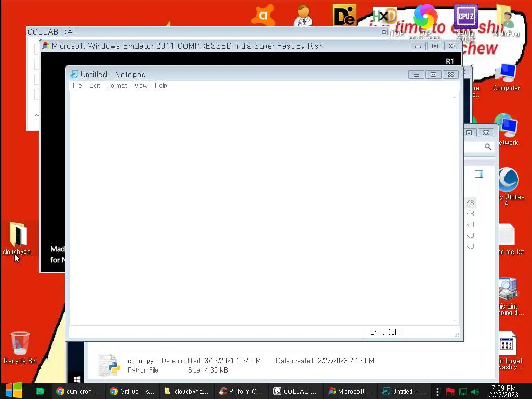This screenshot has width=532, height=399.
Task: Click the emulator's inner Windows start logo
Action: 77,379
